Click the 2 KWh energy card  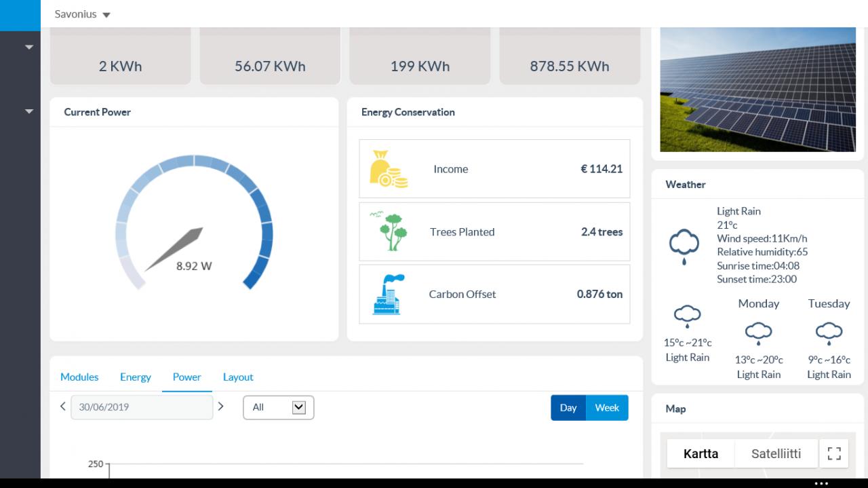pos(121,56)
